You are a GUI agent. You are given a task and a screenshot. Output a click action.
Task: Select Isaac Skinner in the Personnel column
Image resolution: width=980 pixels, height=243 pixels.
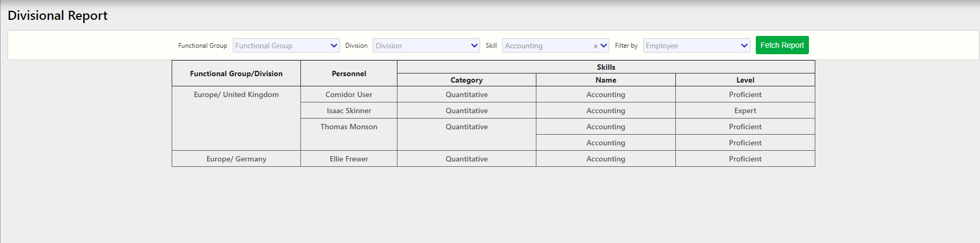coord(349,111)
